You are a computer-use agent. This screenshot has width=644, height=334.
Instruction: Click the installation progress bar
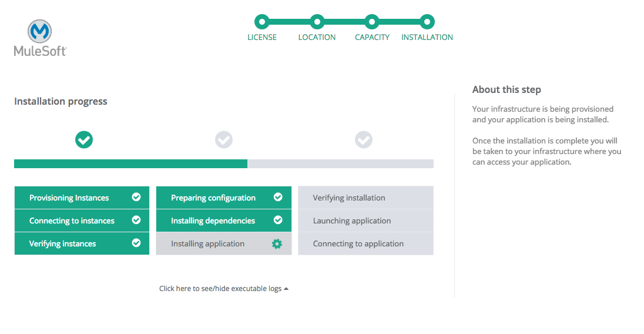pyautogui.click(x=223, y=164)
